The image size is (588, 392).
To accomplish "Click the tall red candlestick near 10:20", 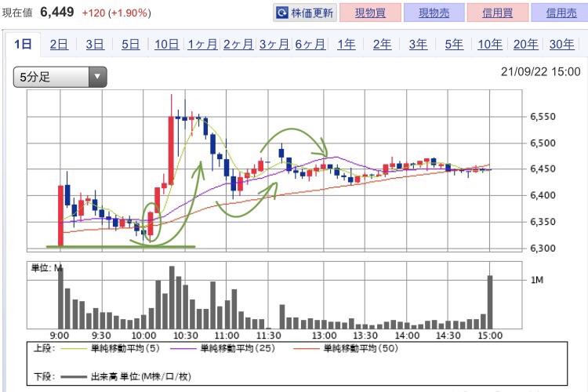I will 171,151.
